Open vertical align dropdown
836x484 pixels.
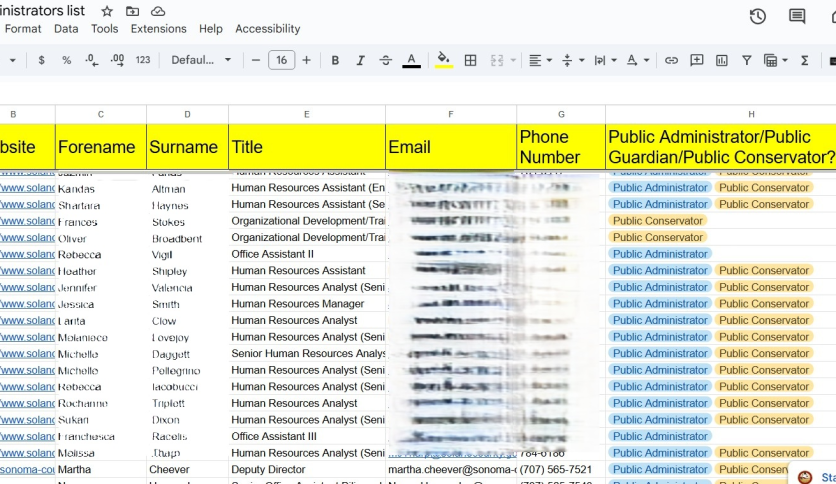(573, 60)
